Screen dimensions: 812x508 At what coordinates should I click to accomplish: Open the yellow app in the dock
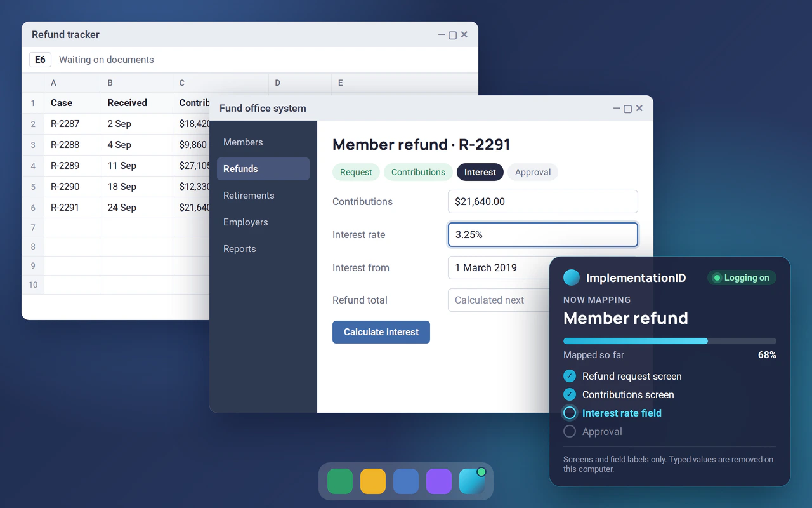373,481
